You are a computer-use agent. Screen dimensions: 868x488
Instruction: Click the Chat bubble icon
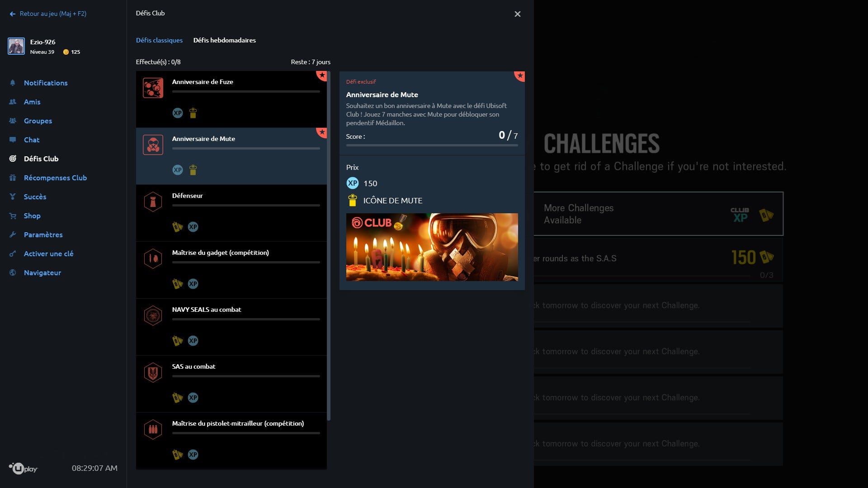(13, 140)
